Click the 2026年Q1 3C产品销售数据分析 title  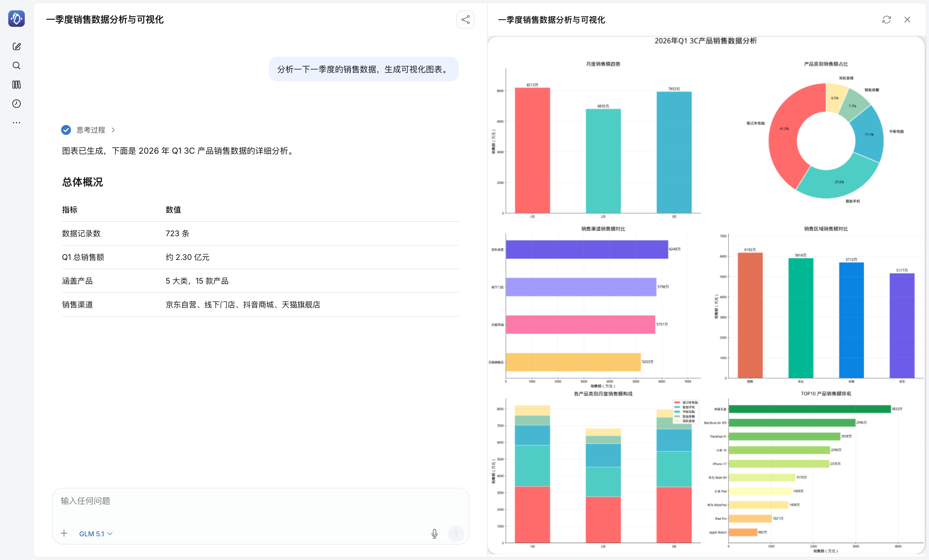point(706,41)
